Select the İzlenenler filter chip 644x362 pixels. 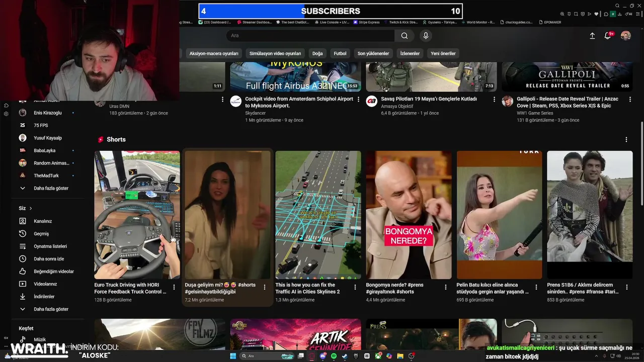point(410,53)
